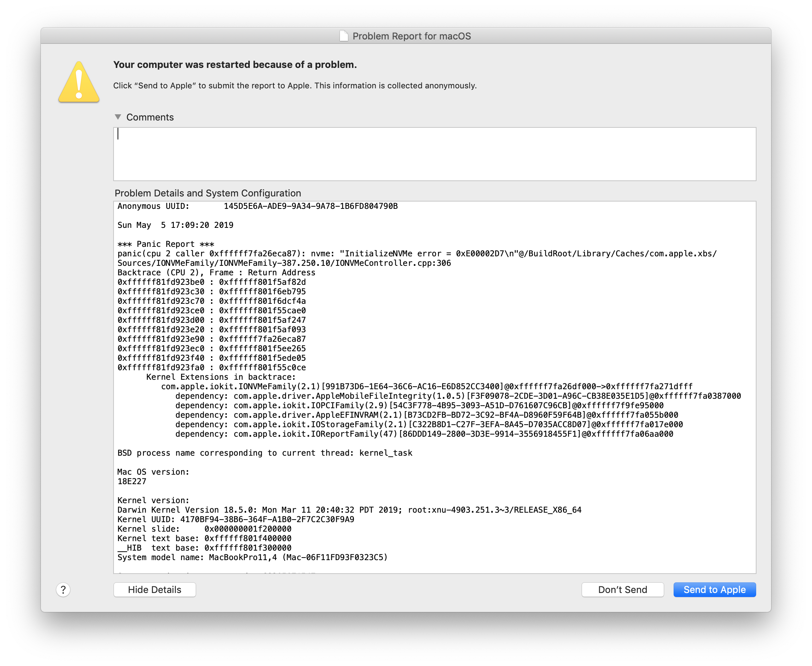The width and height of the screenshot is (812, 666).
Task: Click the Problem Details and System Configuration label
Action: click(x=207, y=193)
